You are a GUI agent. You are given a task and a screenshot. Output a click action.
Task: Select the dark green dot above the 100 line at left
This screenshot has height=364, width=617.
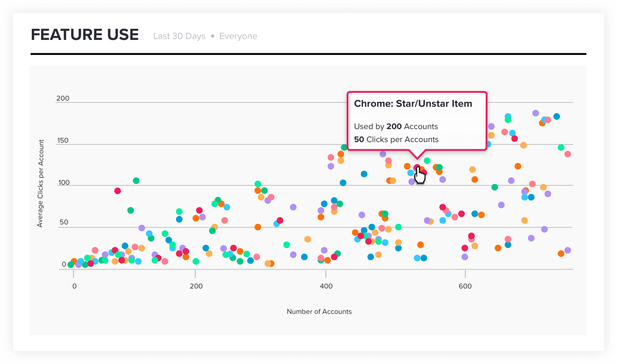136,180
